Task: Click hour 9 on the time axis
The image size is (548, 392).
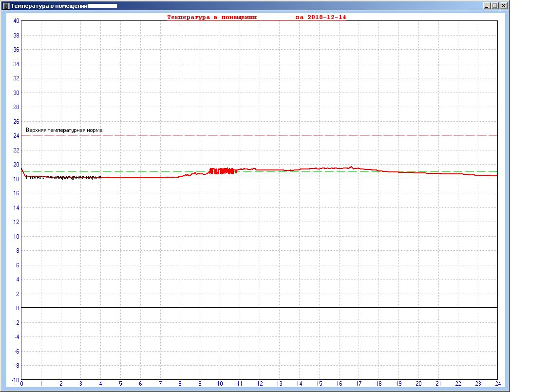Action: click(x=200, y=384)
